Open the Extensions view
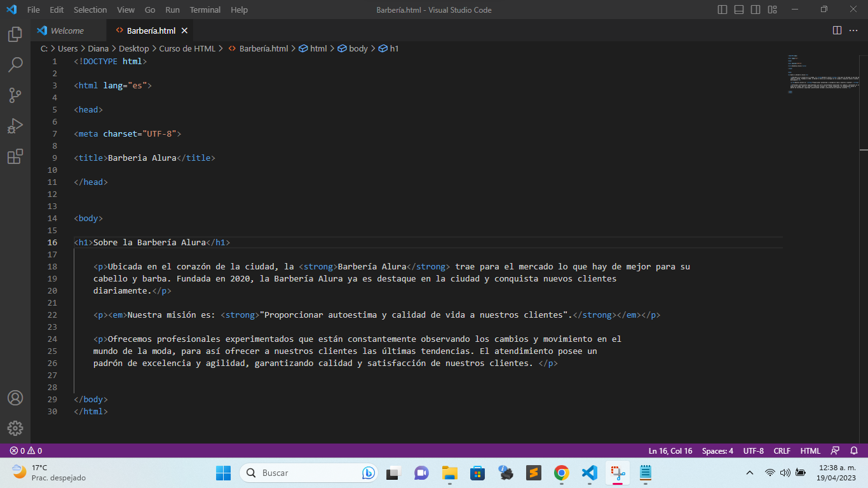This screenshot has width=868, height=488. coord(15,156)
